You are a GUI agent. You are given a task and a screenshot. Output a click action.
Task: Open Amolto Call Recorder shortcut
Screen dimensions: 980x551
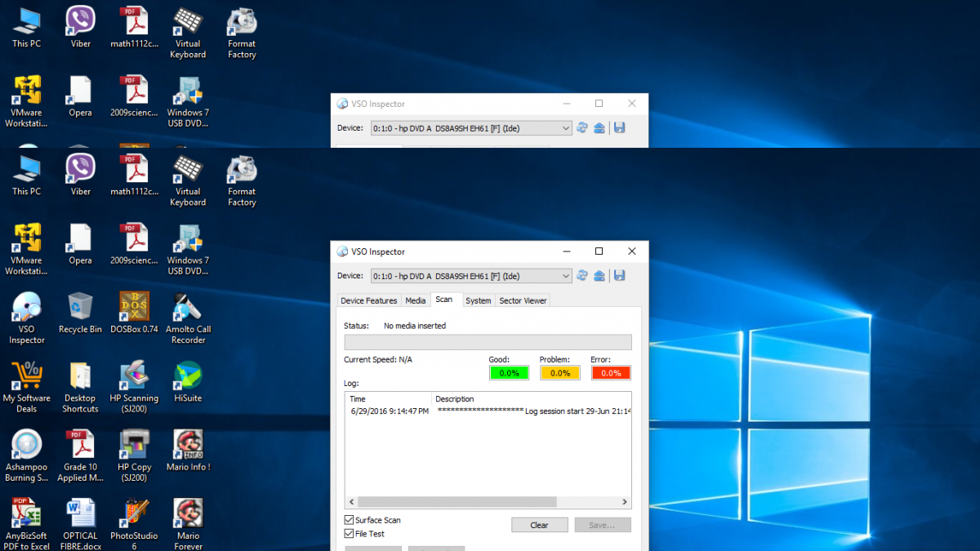[188, 318]
